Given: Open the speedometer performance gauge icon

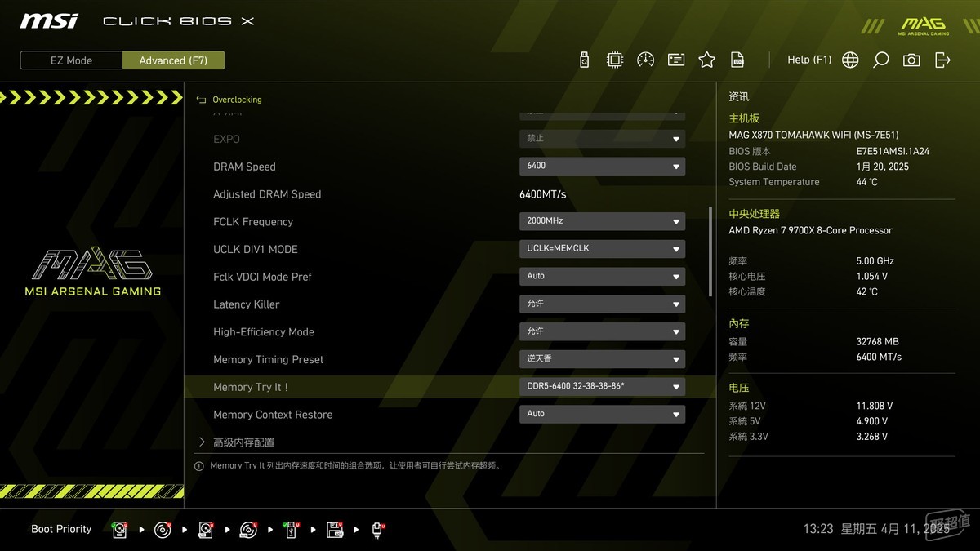Looking at the screenshot, I should 646,60.
